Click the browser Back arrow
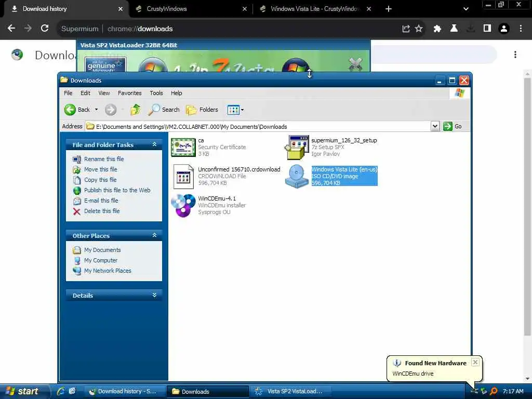The image size is (532, 399). point(11,29)
